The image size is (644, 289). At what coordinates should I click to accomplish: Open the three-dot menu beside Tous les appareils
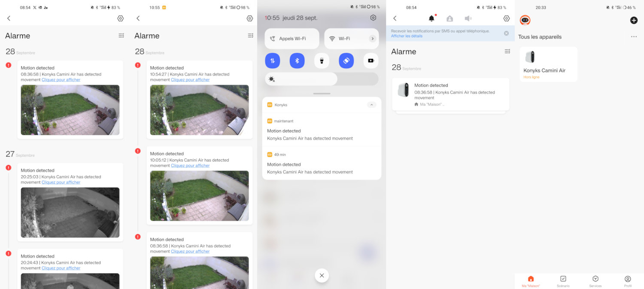(634, 37)
